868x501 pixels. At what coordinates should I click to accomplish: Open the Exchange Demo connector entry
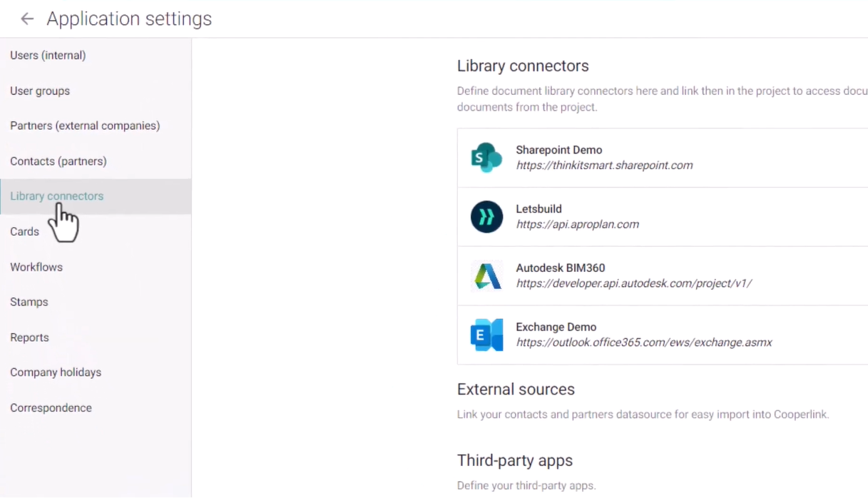556,328
